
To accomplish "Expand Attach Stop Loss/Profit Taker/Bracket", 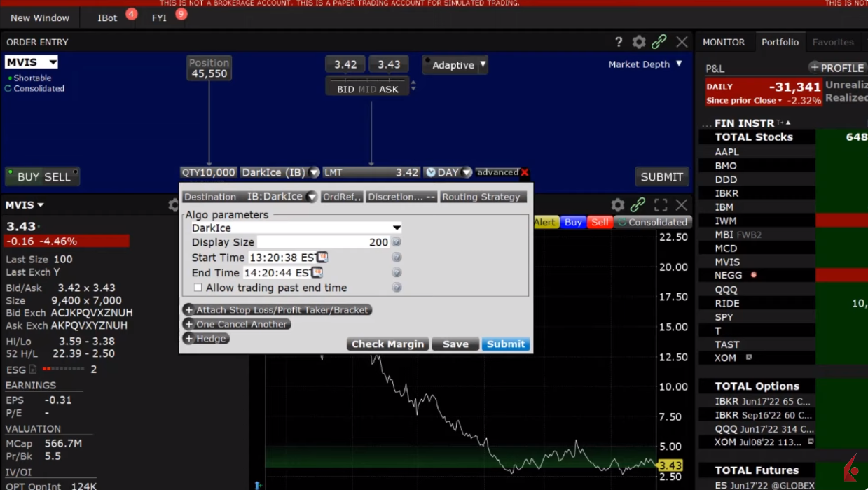I will (x=277, y=309).
